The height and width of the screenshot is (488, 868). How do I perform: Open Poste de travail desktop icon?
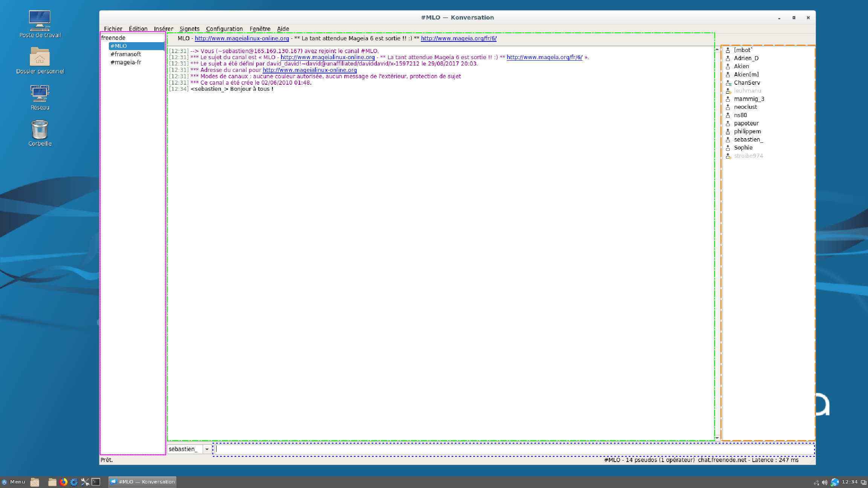coord(40,24)
